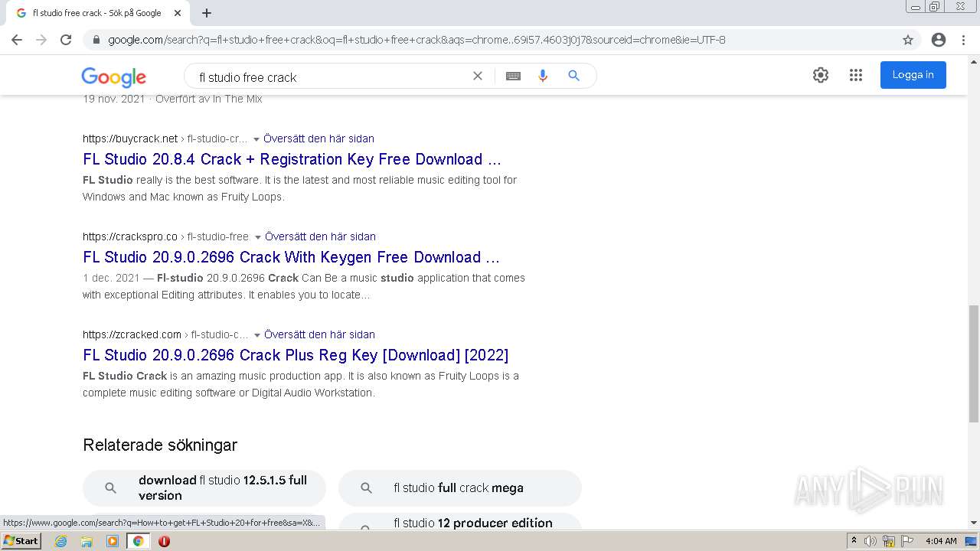Screen dimensions: 980x551
Task: Click the https://crackspro.co URL text
Action: [x=130, y=236]
